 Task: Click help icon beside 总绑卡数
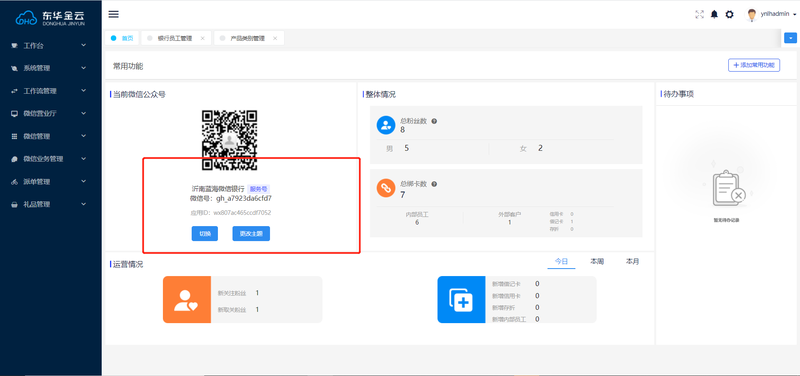point(434,184)
